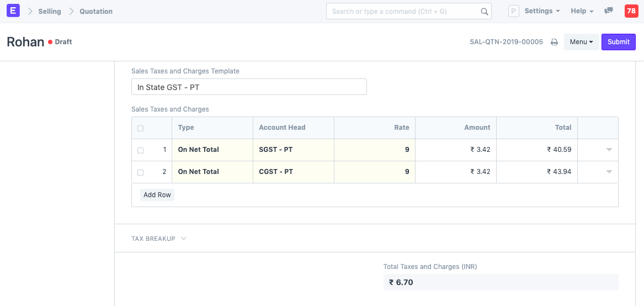Screen dimensions: 644x306
Task: Go to Selling breadcrumb link
Action: 50,11
